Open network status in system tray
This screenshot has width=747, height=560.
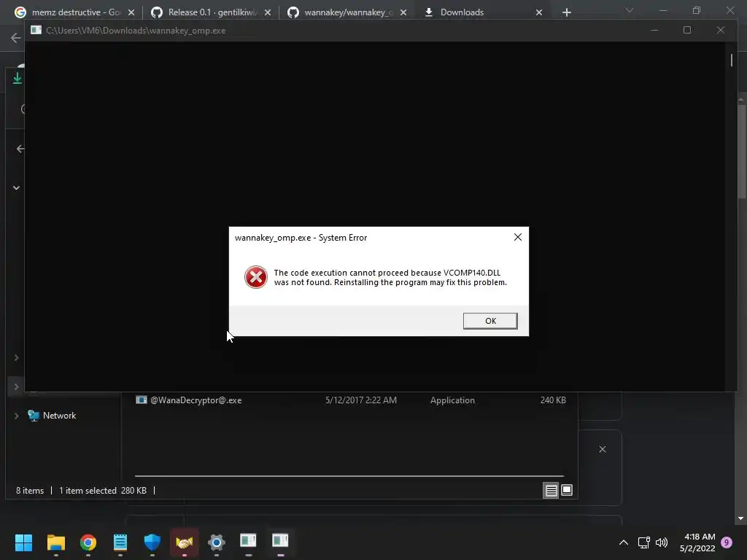tap(643, 542)
